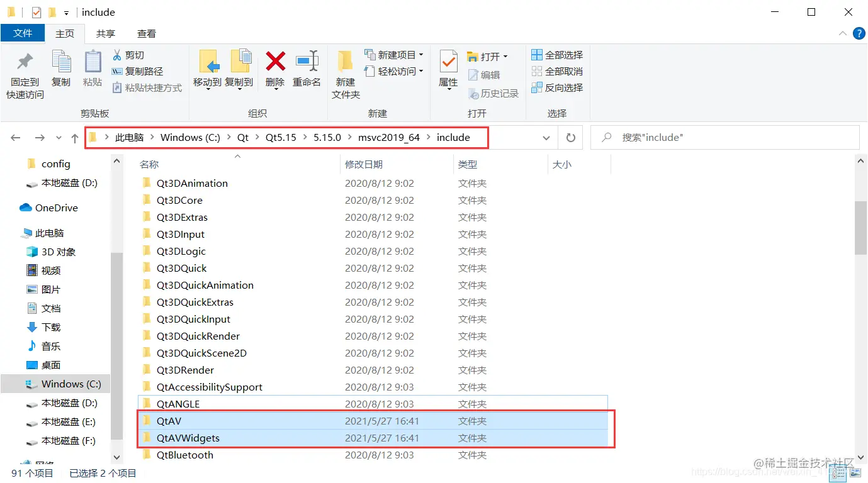Click the Refresh button next to address bar

click(570, 137)
